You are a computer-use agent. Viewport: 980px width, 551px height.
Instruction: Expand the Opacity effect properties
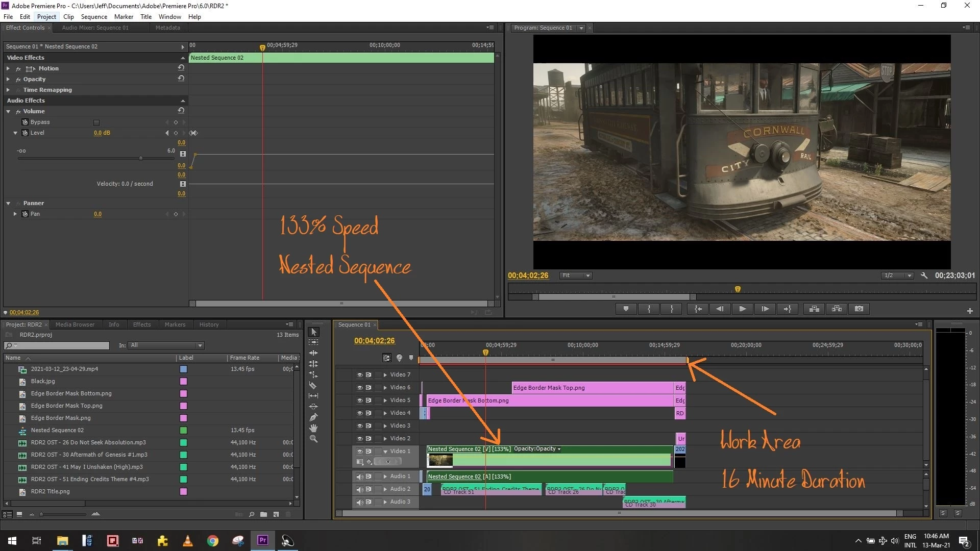8,79
